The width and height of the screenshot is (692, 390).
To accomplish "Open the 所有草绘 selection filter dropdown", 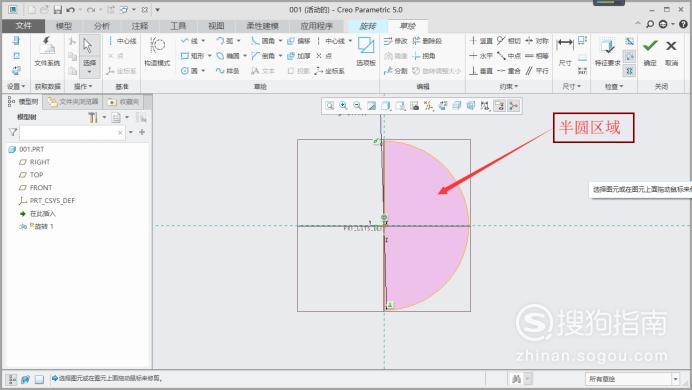I will 632,379.
